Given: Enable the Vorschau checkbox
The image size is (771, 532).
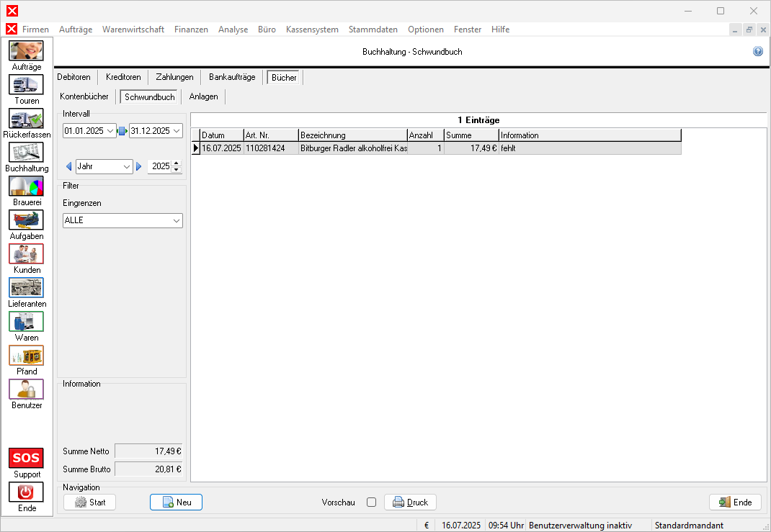Looking at the screenshot, I should click(371, 502).
